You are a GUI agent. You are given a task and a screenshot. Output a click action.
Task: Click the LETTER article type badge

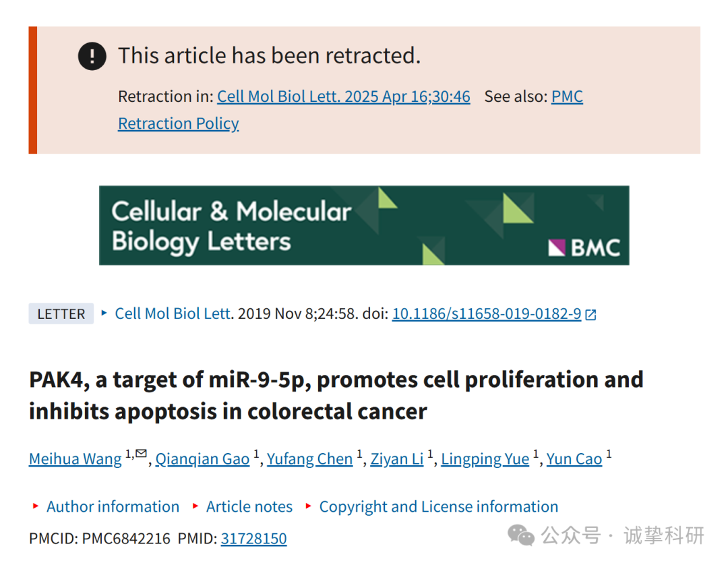[61, 314]
